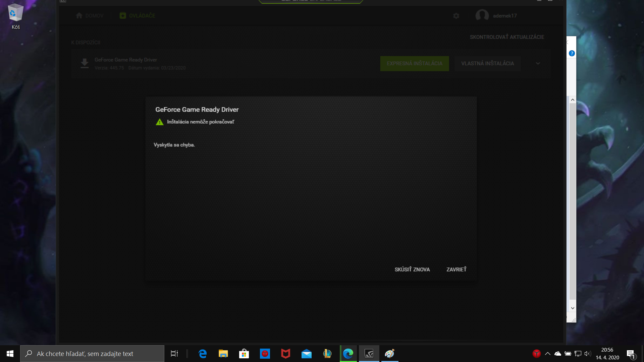Open Paint from the taskbar
This screenshot has width=644, height=362.
coord(389,354)
